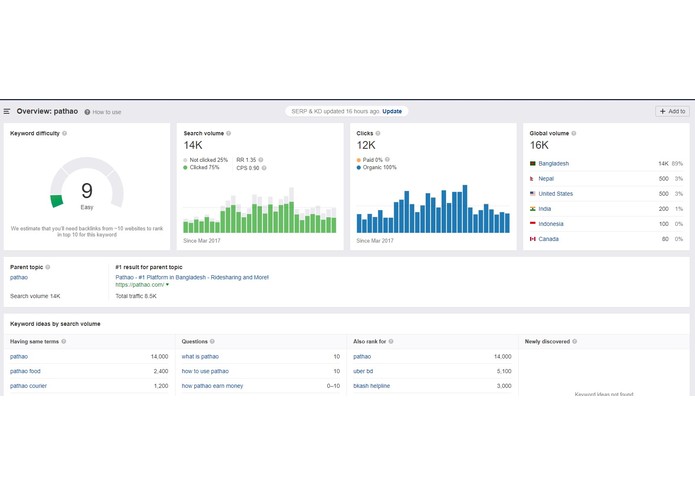Click the Parent topic info icon
The image size is (695, 494).
pos(48,267)
